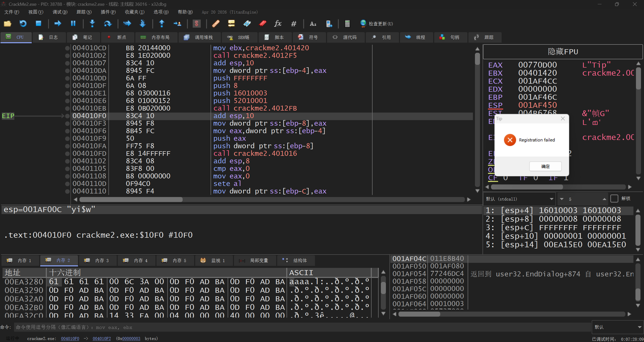Decrease the argument count stepper
Screen dimensions: 644x342
coord(562,199)
